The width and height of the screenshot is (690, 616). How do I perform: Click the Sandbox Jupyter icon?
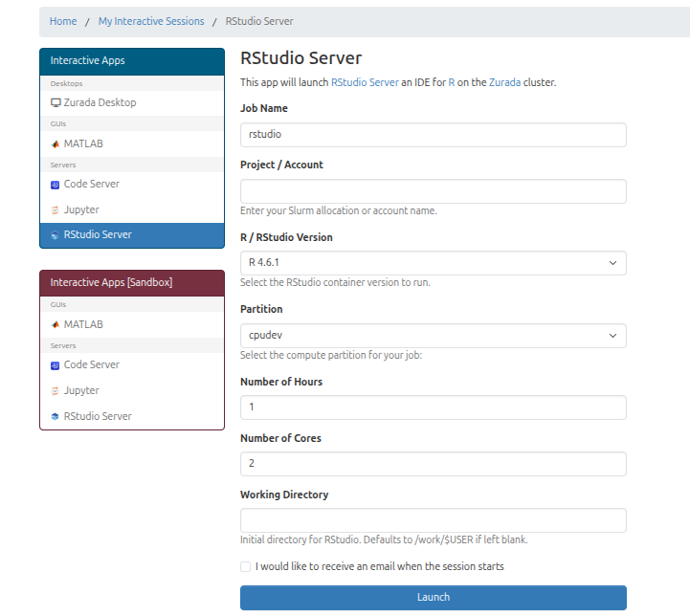tap(55, 391)
